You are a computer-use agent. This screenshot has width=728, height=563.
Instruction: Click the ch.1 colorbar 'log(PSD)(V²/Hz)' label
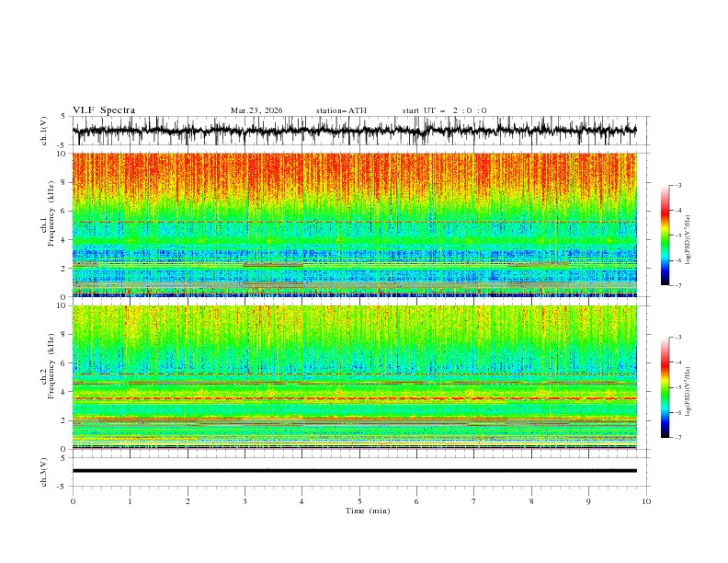tap(688, 240)
